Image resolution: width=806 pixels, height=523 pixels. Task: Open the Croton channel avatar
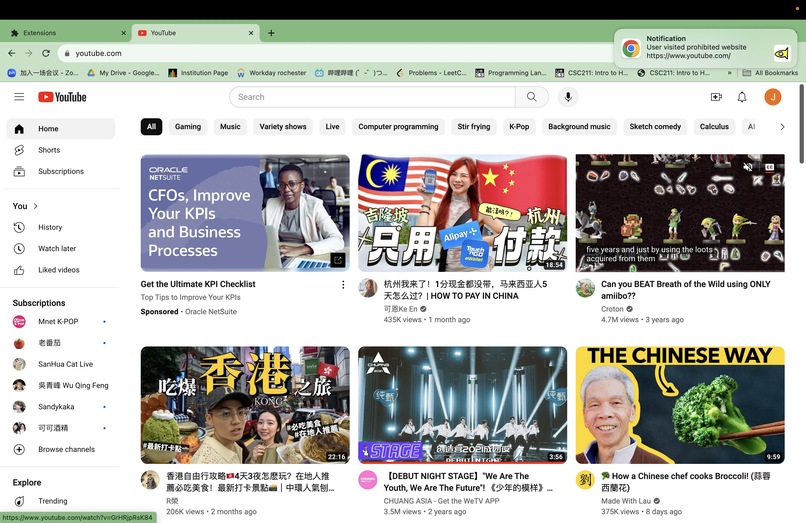(585, 288)
